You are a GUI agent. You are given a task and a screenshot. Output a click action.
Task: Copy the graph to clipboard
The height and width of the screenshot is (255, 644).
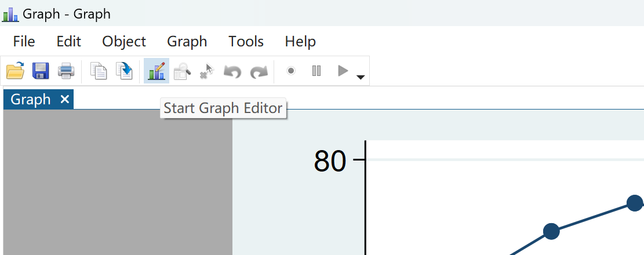point(99,71)
